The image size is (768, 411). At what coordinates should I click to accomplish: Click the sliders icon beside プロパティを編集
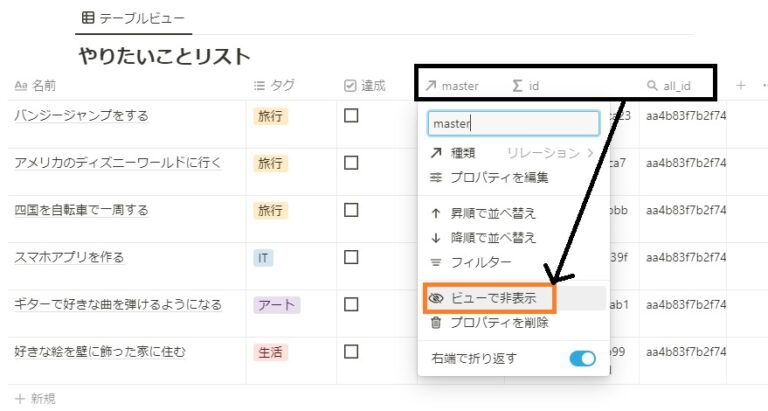click(436, 177)
